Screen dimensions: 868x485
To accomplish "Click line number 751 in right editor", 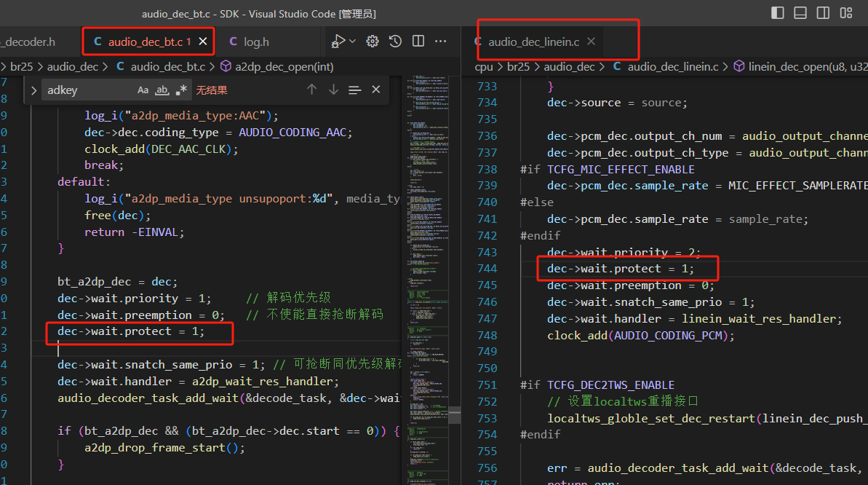I will click(x=487, y=385).
